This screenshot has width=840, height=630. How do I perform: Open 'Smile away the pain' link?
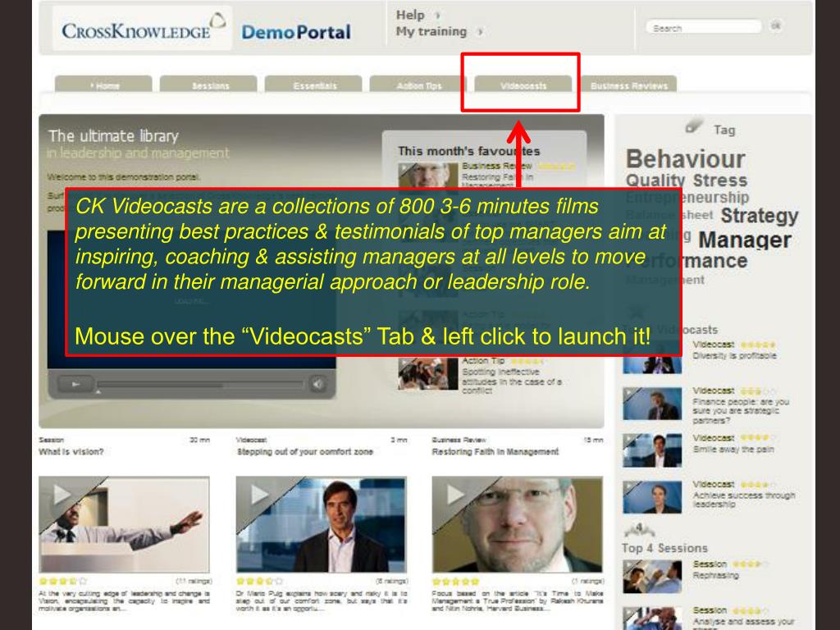point(733,449)
